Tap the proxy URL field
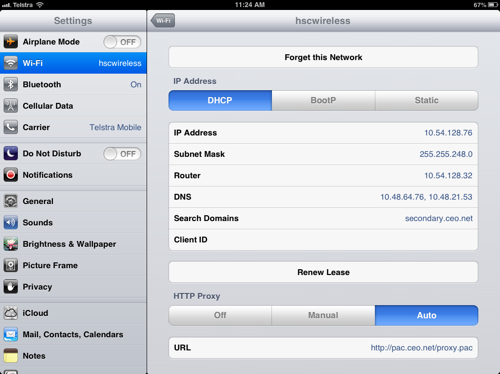This screenshot has height=374, width=500. [x=323, y=348]
